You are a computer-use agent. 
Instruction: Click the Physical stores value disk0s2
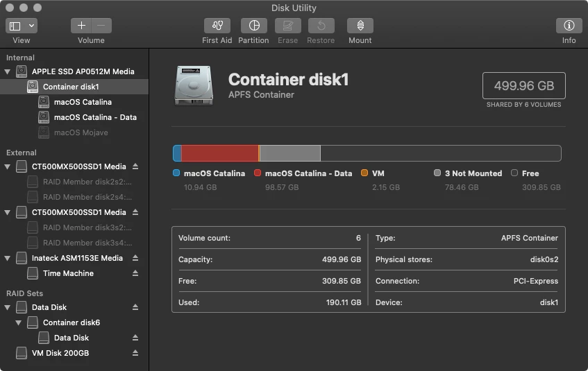tap(544, 259)
